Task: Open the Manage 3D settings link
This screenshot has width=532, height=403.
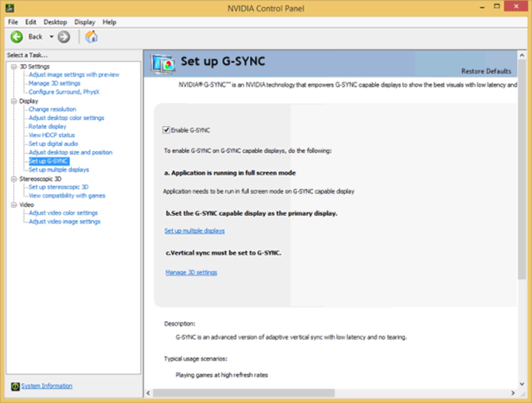Action: (x=191, y=272)
